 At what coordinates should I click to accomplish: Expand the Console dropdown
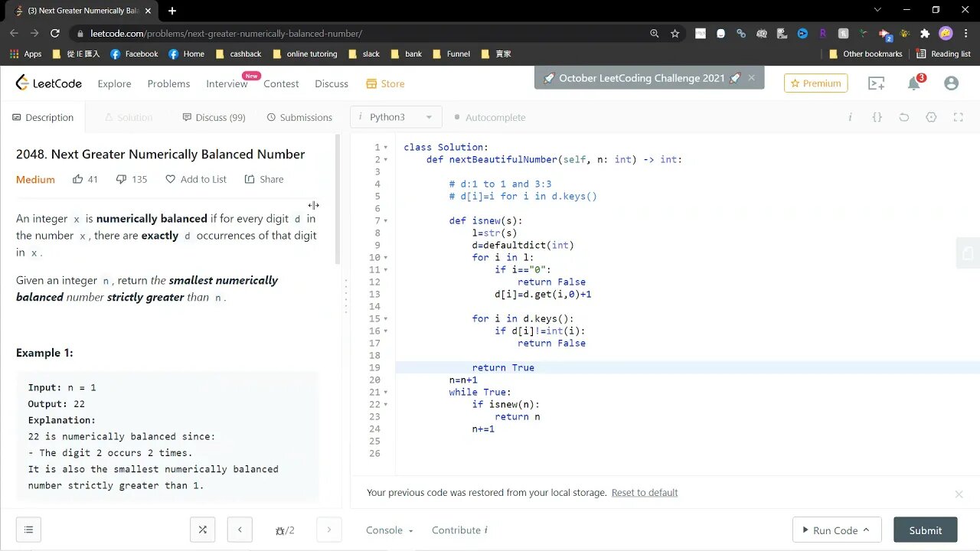click(390, 530)
